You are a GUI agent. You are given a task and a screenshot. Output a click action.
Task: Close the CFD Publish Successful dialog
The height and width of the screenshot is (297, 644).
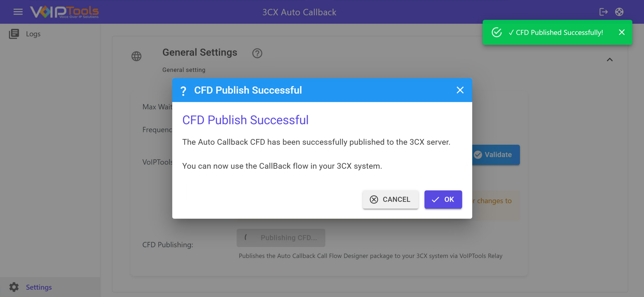[x=460, y=90]
